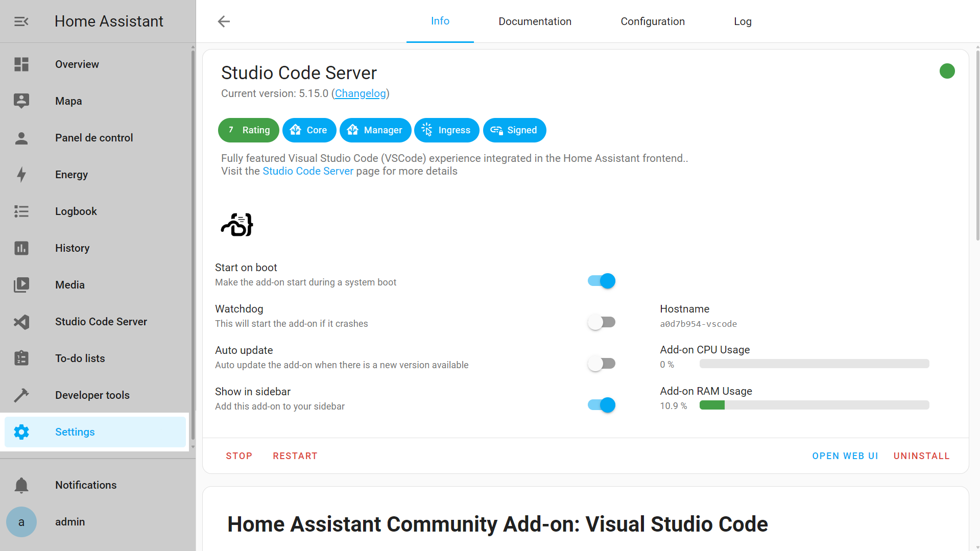Image resolution: width=980 pixels, height=551 pixels.
Task: Click the green running status indicator
Action: point(947,71)
